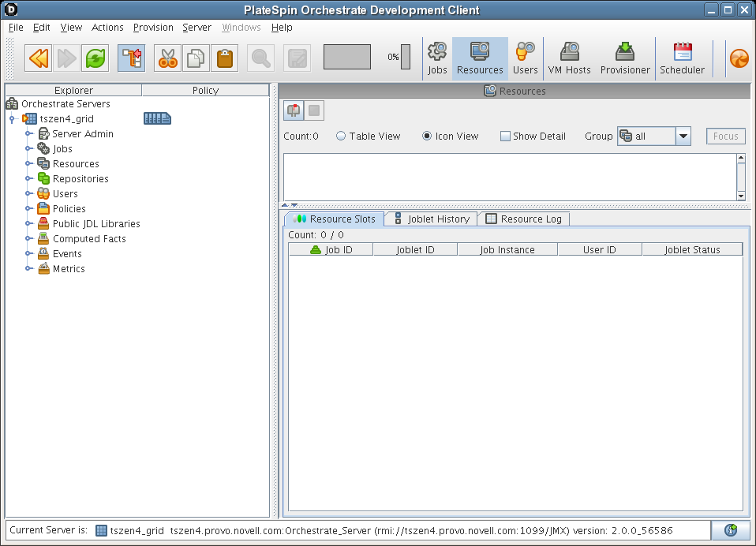Screen dimensions: 756x546
Task: Click the Explorer column header
Action: point(73,90)
